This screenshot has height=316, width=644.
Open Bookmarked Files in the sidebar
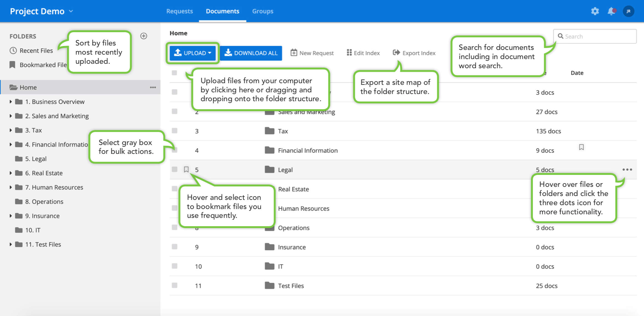click(x=43, y=65)
